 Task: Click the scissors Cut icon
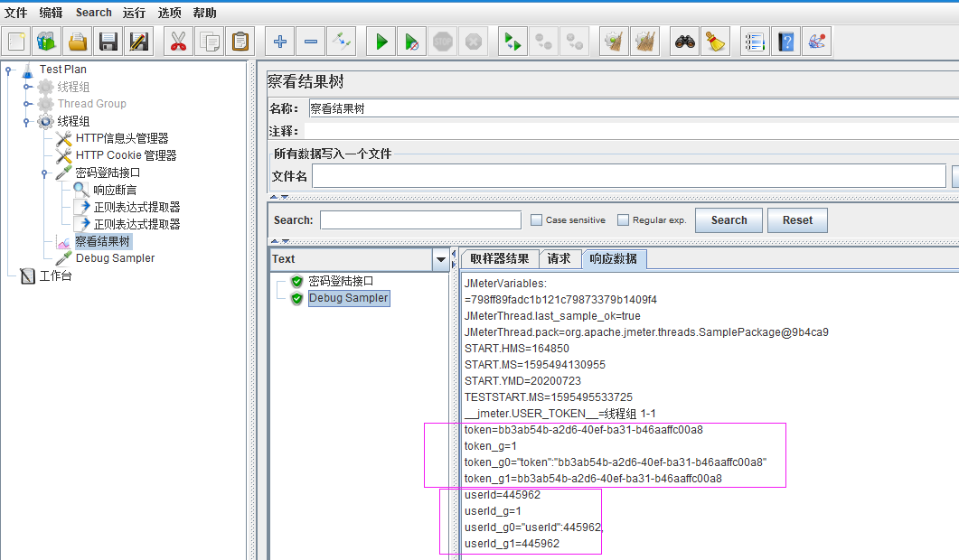pos(178,42)
